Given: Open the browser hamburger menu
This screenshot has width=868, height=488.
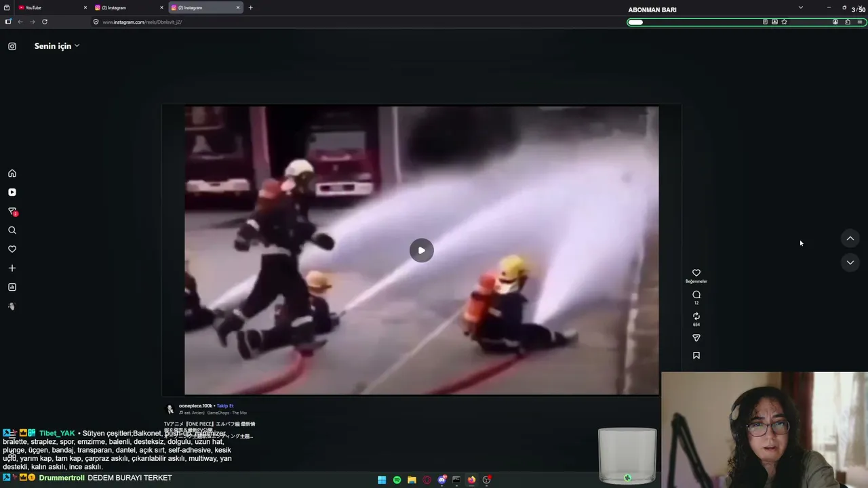Looking at the screenshot, I should pos(860,22).
